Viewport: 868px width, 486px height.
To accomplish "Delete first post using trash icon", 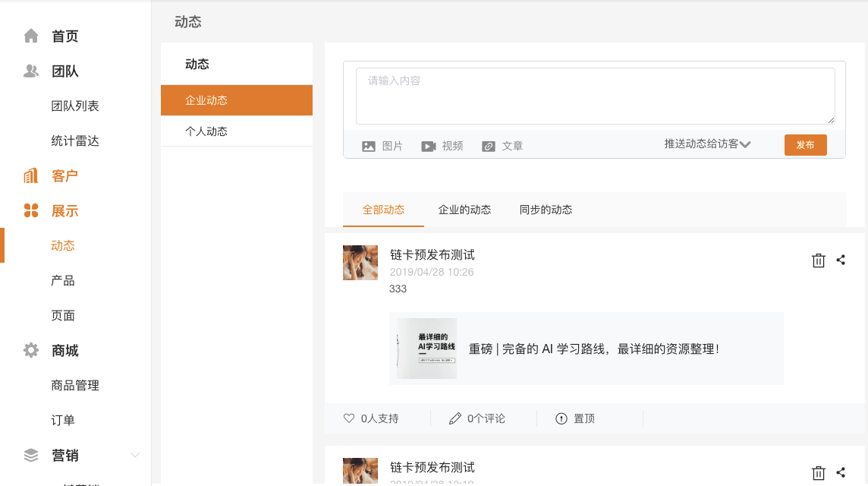I will (819, 260).
